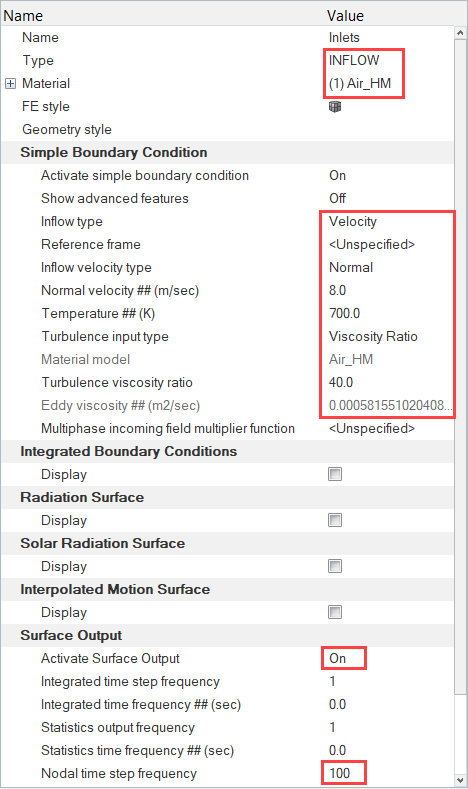Viewport: 468px width, 789px height.
Task: Check Display under Radiation Surface
Action: point(335,520)
